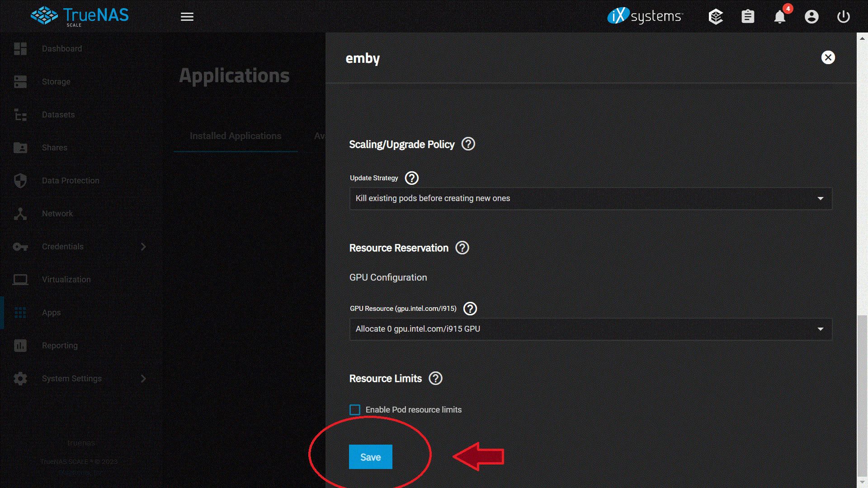Open the notifications bell
The height and width of the screenshot is (488, 868).
[779, 17]
